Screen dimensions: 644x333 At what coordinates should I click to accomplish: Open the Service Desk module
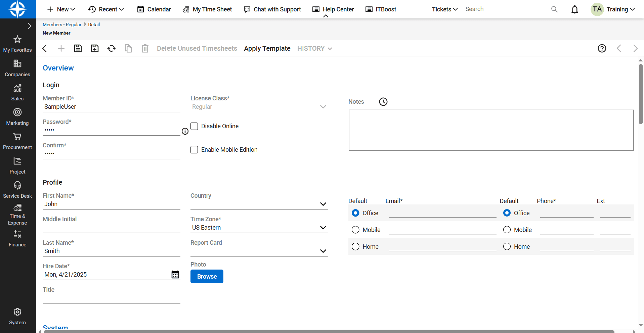click(x=17, y=190)
